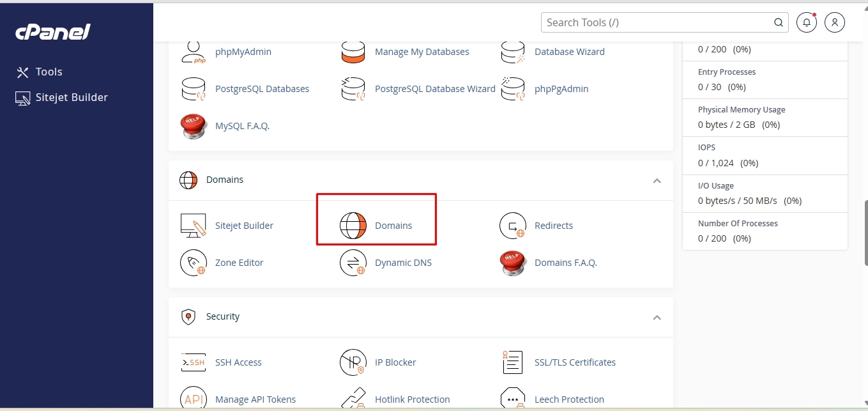Open the SSH Access link text

(x=239, y=362)
